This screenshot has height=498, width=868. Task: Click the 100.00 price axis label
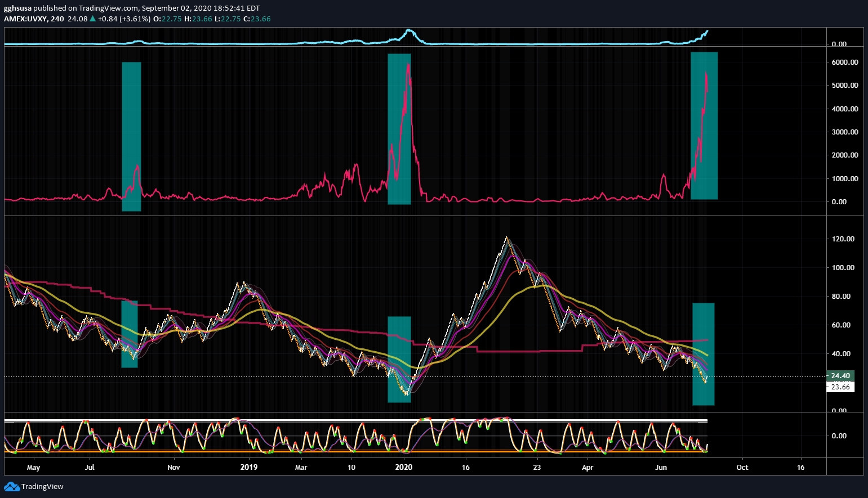point(843,268)
